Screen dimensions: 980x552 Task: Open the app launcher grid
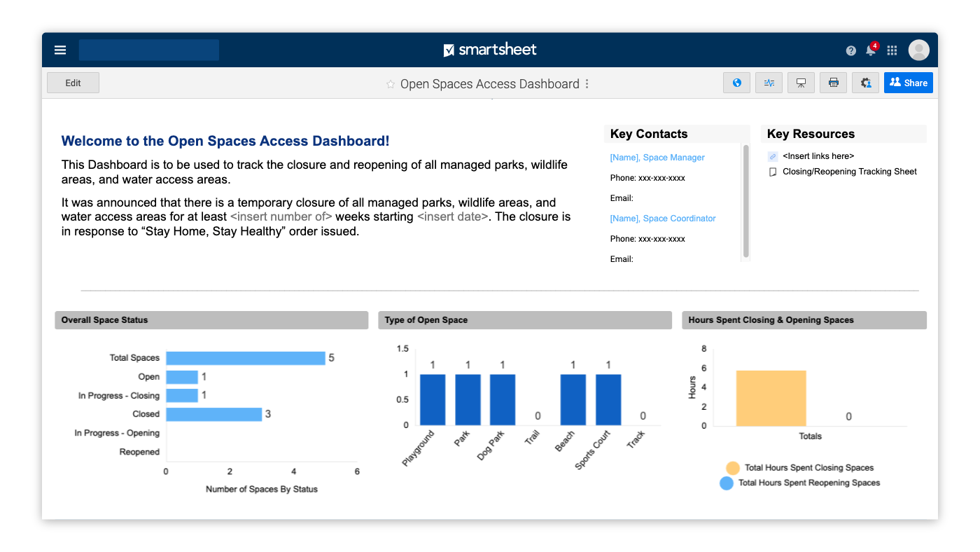(x=892, y=50)
